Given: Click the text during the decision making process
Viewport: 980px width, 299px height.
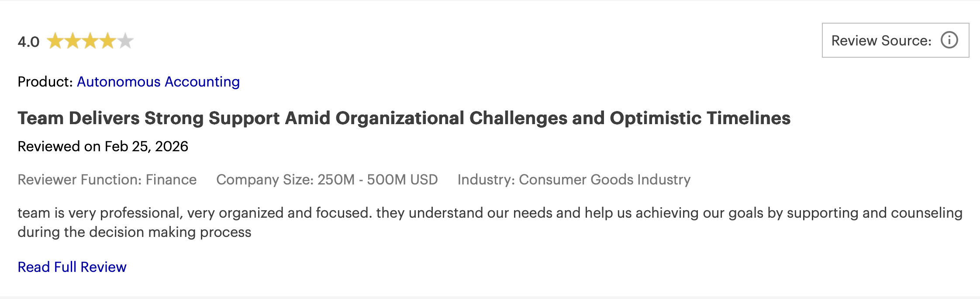Looking at the screenshot, I should (x=135, y=232).
